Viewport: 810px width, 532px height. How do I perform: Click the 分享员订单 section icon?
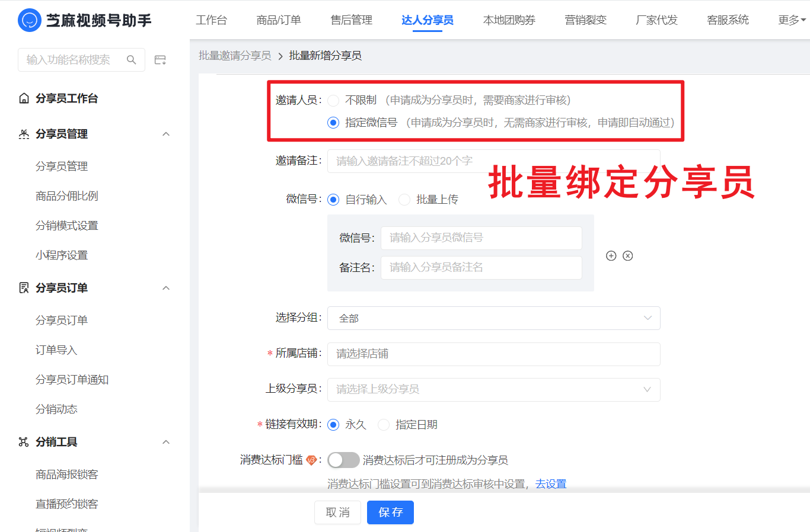24,288
